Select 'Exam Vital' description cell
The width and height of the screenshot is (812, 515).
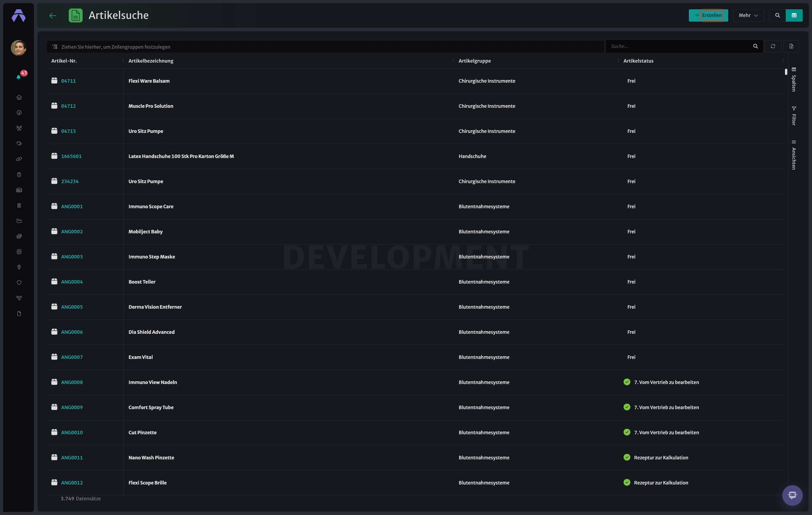click(x=141, y=357)
